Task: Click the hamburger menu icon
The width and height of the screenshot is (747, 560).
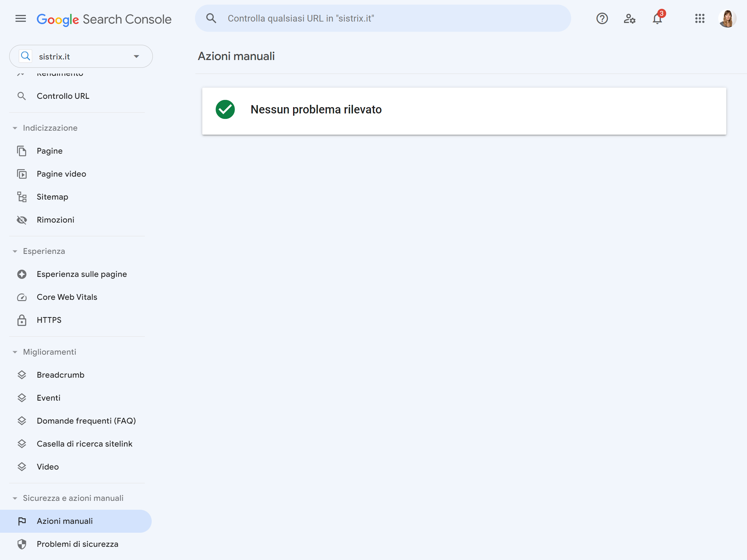Action: coord(20,18)
